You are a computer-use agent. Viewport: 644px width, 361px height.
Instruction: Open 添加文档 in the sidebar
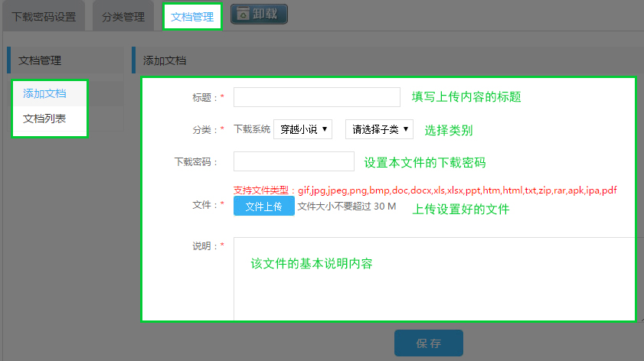[44, 94]
